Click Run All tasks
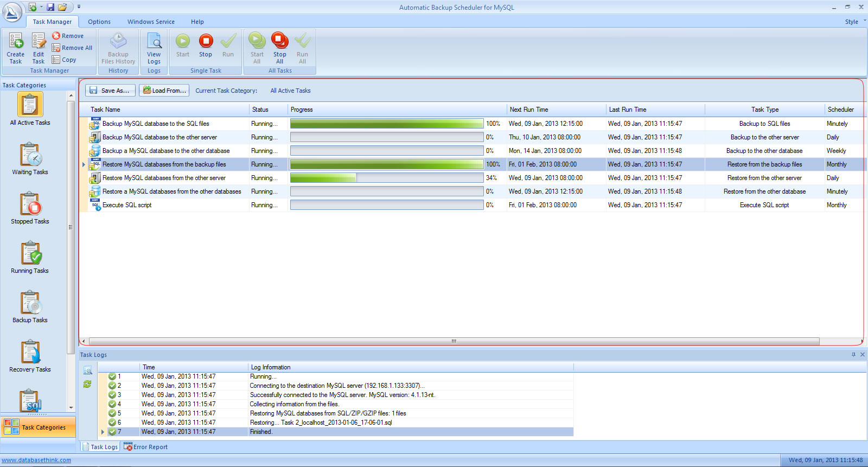Viewport: 868px width, 467px height. coord(303,48)
